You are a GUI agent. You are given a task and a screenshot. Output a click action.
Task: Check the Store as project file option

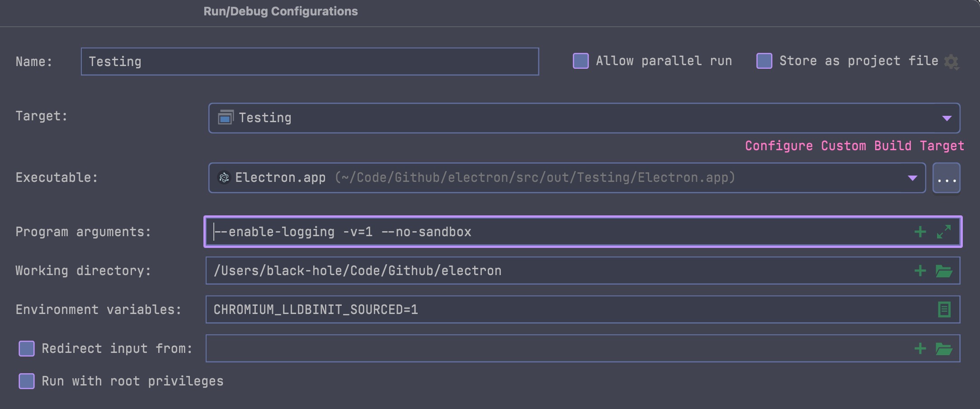coord(764,60)
